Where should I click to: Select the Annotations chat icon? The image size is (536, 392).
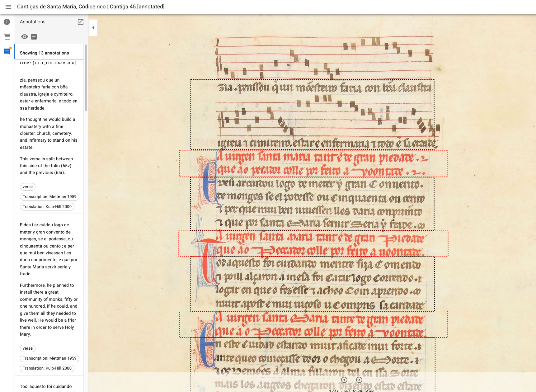pyautogui.click(x=7, y=51)
